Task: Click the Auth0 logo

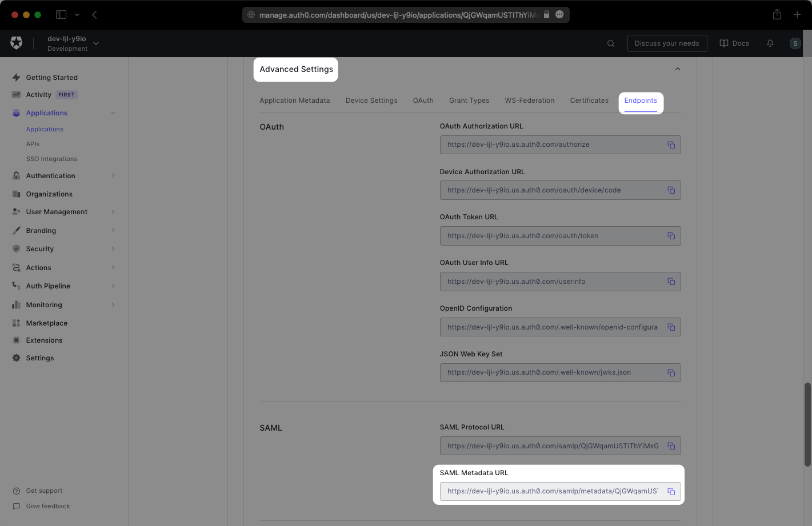Action: point(17,43)
